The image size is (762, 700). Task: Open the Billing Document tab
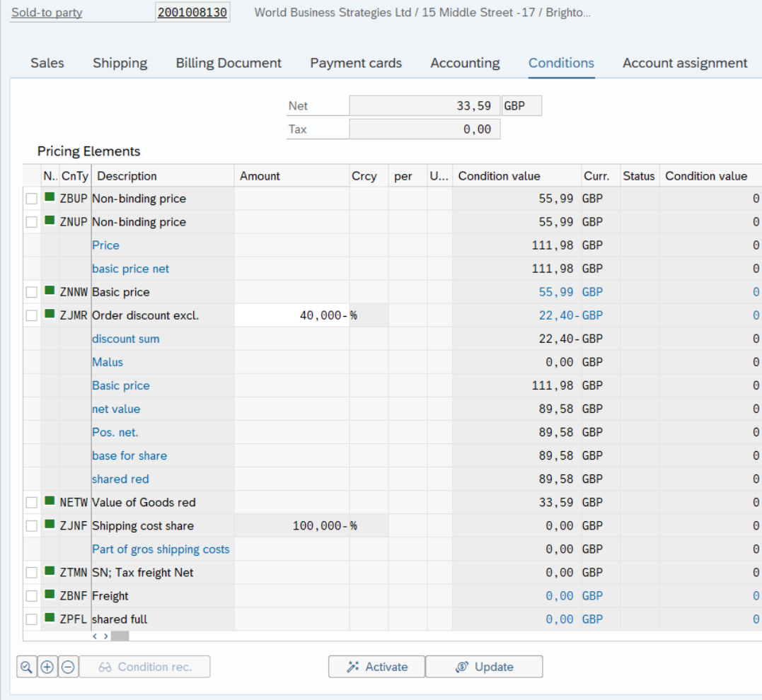point(229,63)
